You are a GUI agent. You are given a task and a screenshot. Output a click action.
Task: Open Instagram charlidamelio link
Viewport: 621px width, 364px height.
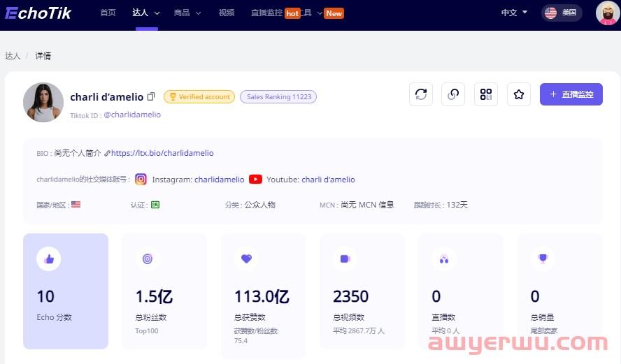point(220,180)
